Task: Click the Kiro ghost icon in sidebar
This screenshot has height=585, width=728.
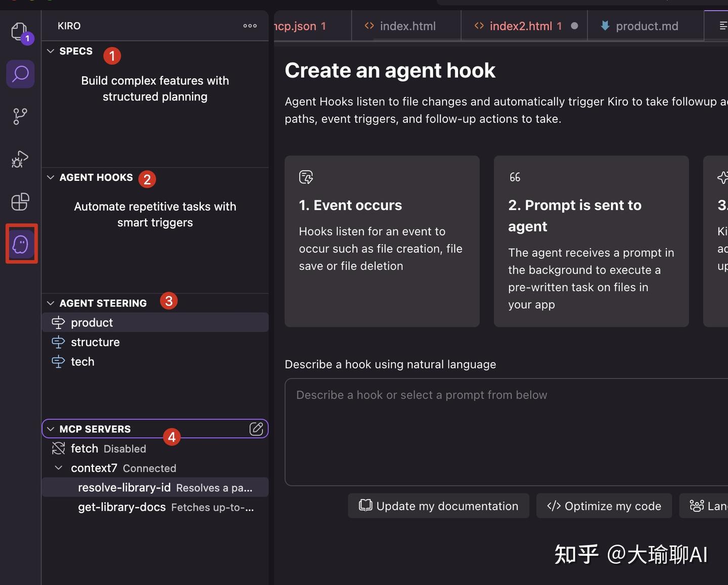Action: pyautogui.click(x=21, y=244)
